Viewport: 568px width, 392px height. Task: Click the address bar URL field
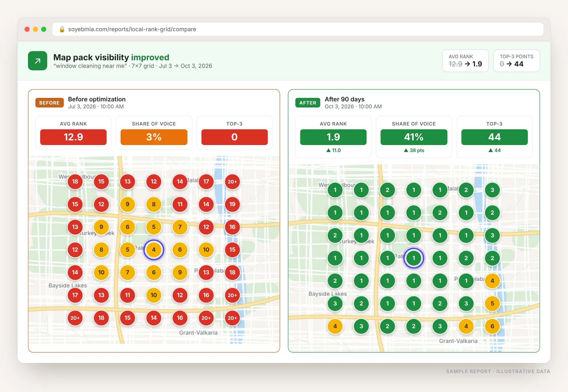[298, 29]
